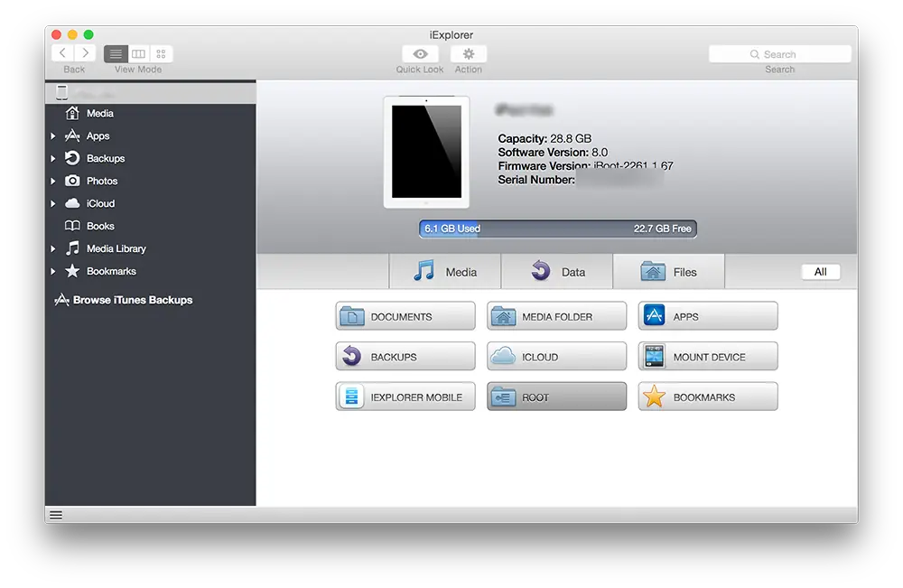903x588 pixels.
Task: Click the hamburger menu icon in status bar
Action: [x=56, y=515]
